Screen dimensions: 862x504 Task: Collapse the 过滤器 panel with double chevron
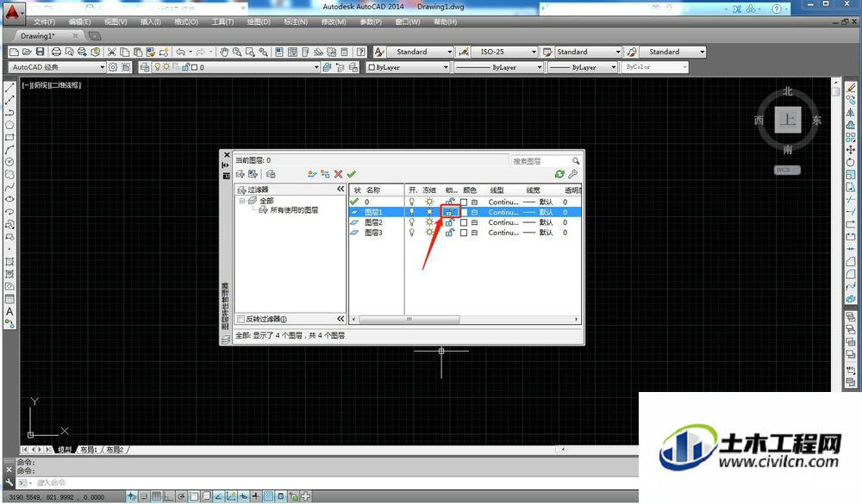point(340,189)
